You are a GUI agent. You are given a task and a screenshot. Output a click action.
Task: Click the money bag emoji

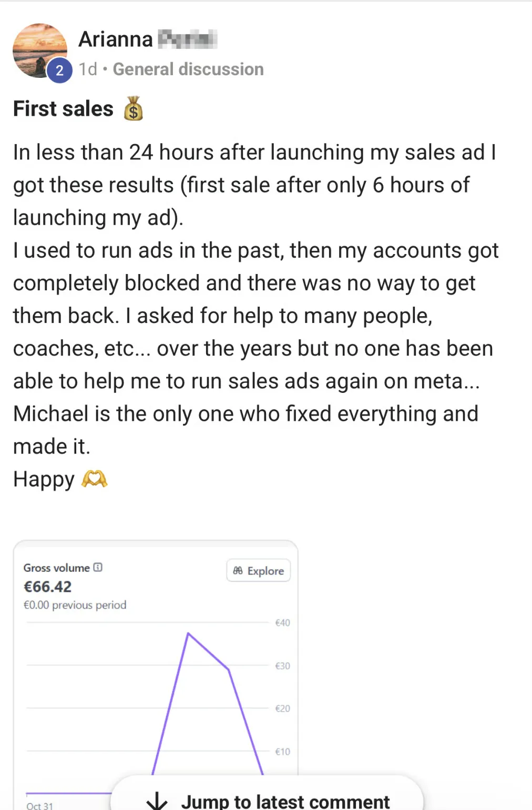pyautogui.click(x=134, y=109)
